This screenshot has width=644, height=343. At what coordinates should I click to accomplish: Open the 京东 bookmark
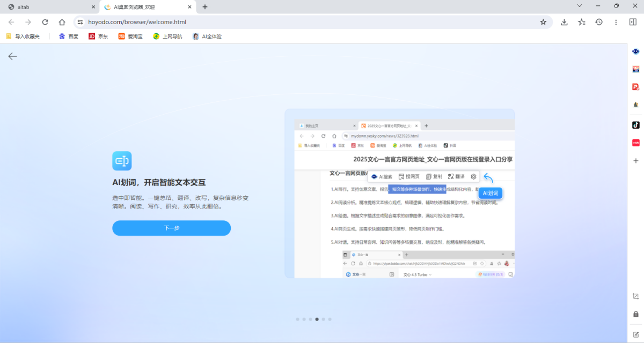tap(98, 36)
